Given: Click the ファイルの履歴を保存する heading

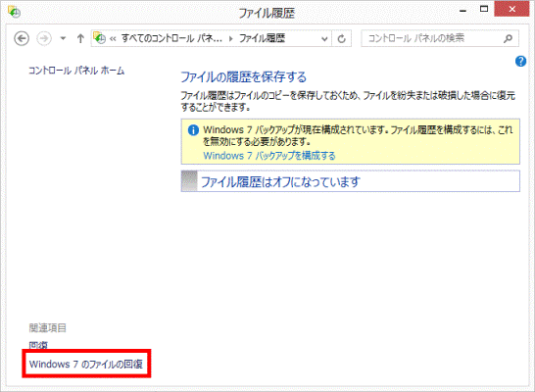Looking at the screenshot, I should click(x=243, y=76).
